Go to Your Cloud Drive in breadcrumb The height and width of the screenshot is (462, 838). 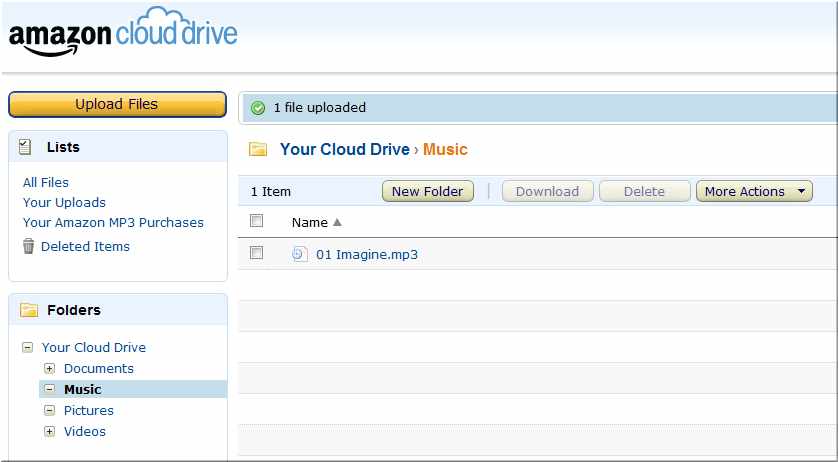pyautogui.click(x=345, y=149)
